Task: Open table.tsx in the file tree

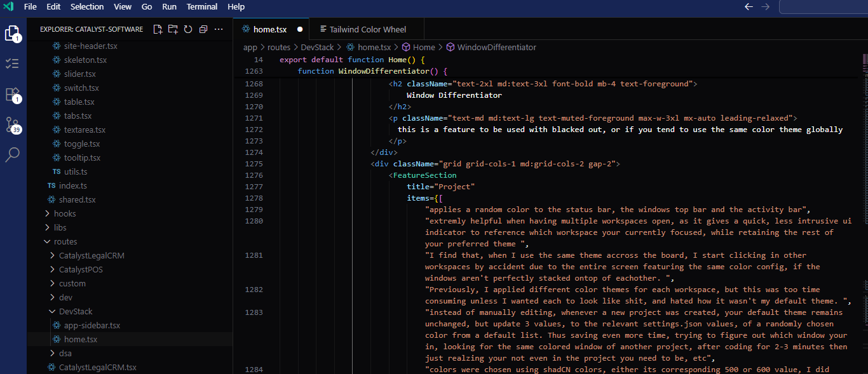Action: coord(79,102)
